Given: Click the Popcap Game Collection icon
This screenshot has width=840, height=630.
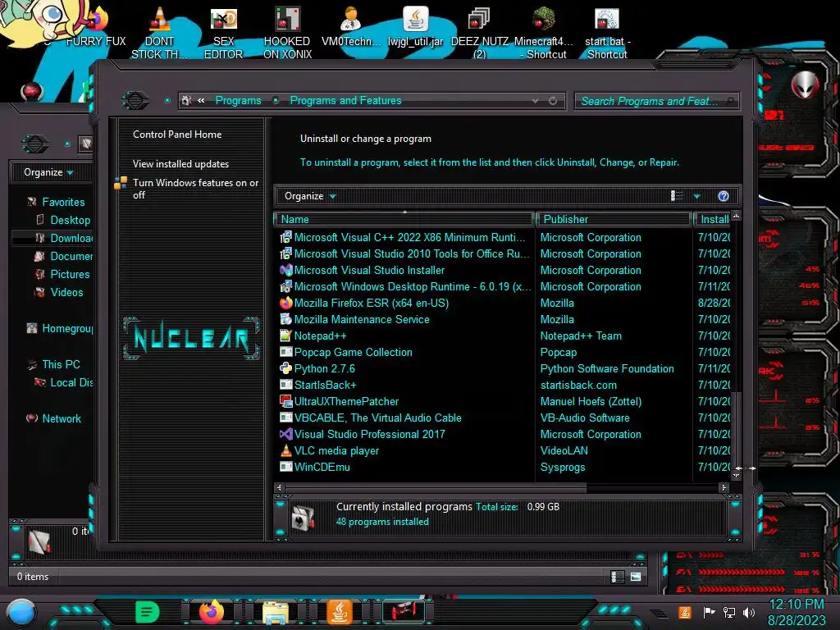Looking at the screenshot, I should click(x=286, y=352).
